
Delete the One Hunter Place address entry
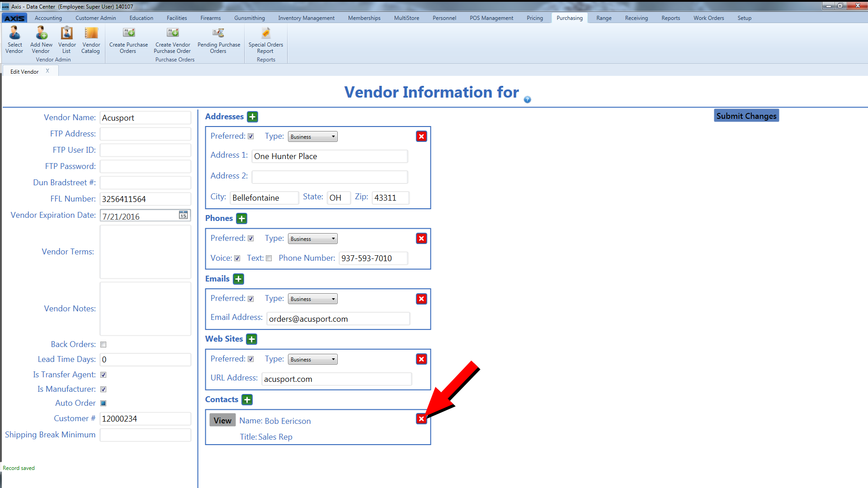421,136
